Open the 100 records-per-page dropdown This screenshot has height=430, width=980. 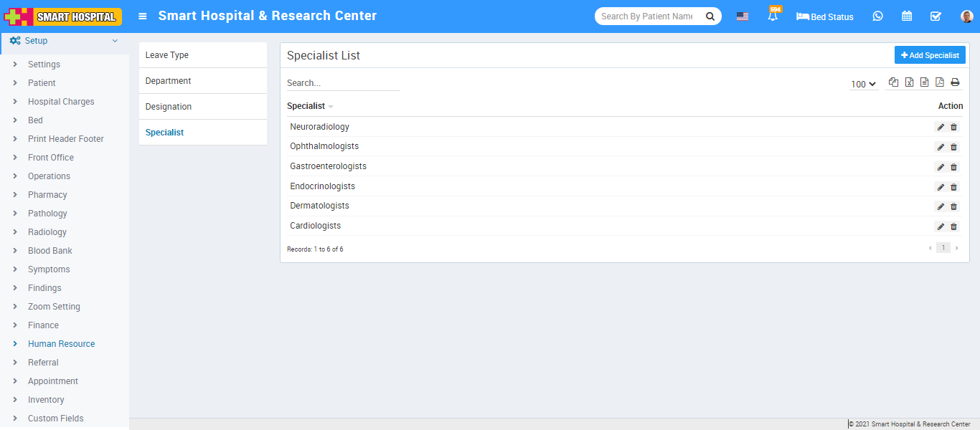(863, 84)
